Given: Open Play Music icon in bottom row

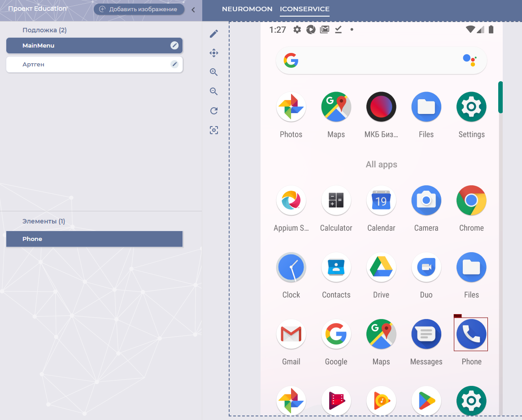Looking at the screenshot, I should pyautogui.click(x=381, y=401).
